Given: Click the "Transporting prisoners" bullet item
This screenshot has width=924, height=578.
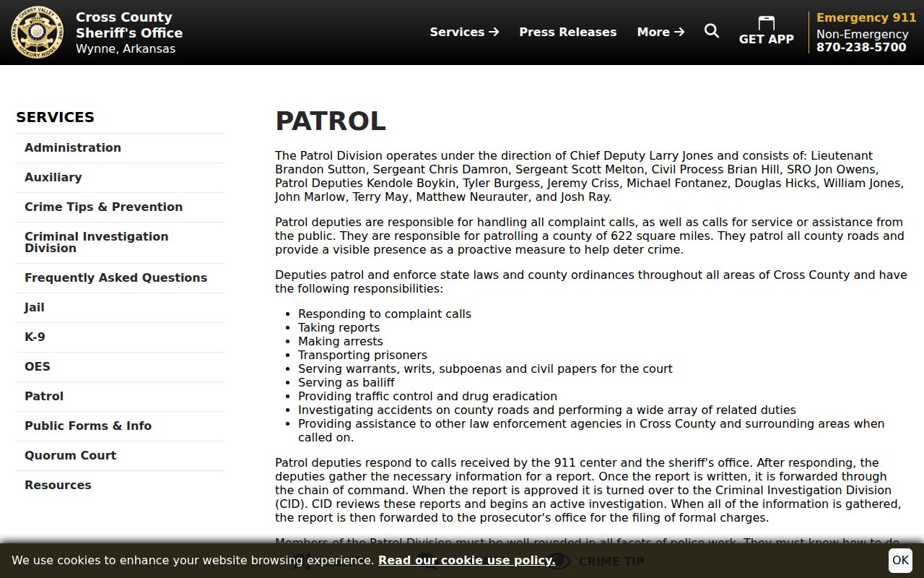Looking at the screenshot, I should click(x=362, y=355).
